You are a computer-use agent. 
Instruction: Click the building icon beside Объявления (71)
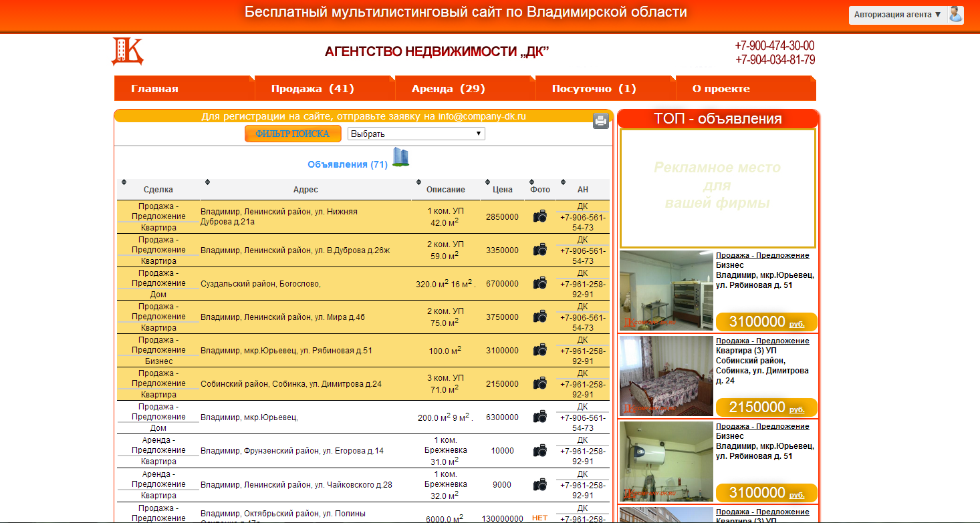[x=400, y=157]
